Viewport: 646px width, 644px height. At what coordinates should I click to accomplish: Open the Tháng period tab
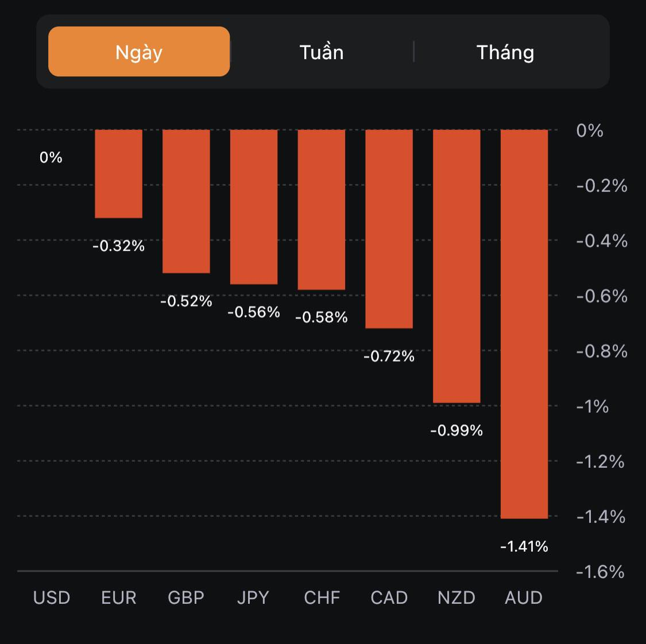point(505,52)
